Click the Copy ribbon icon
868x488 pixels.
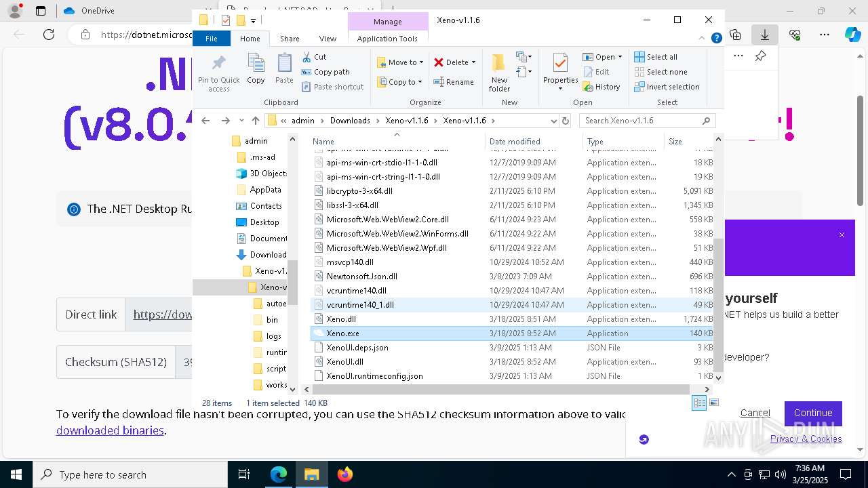coord(256,64)
